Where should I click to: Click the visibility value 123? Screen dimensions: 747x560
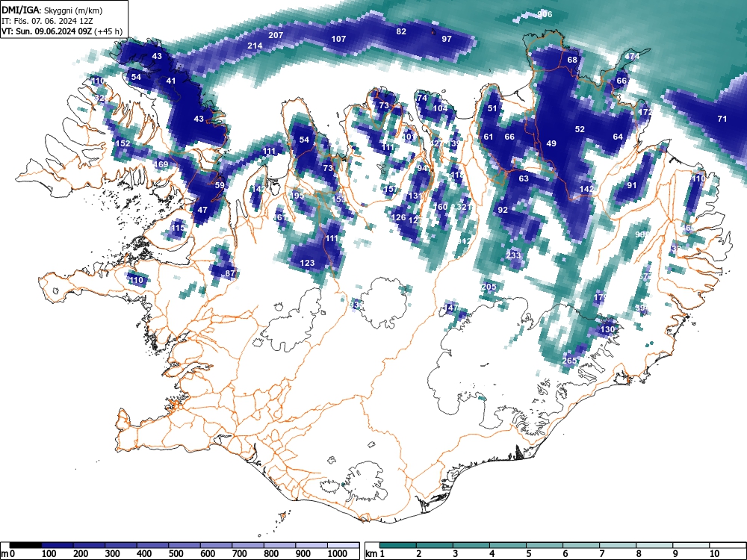point(307,263)
